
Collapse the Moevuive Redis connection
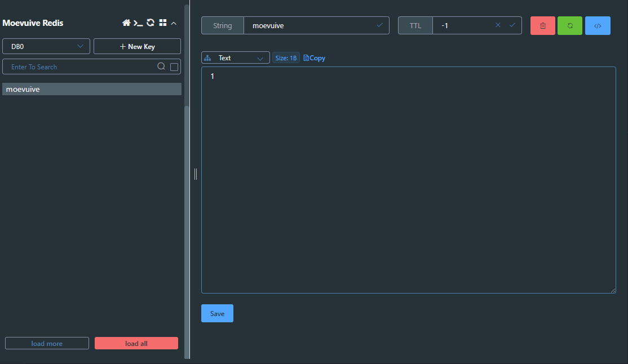pos(174,23)
